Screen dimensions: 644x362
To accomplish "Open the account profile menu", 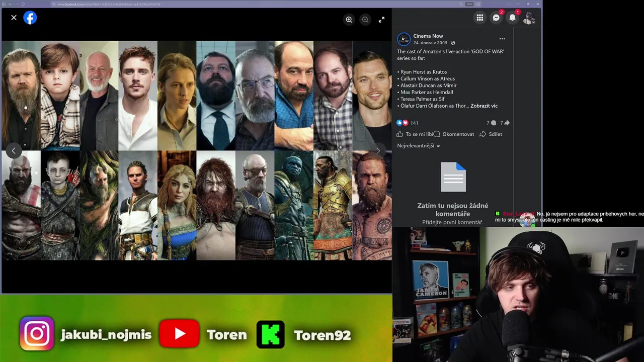I will [x=528, y=18].
